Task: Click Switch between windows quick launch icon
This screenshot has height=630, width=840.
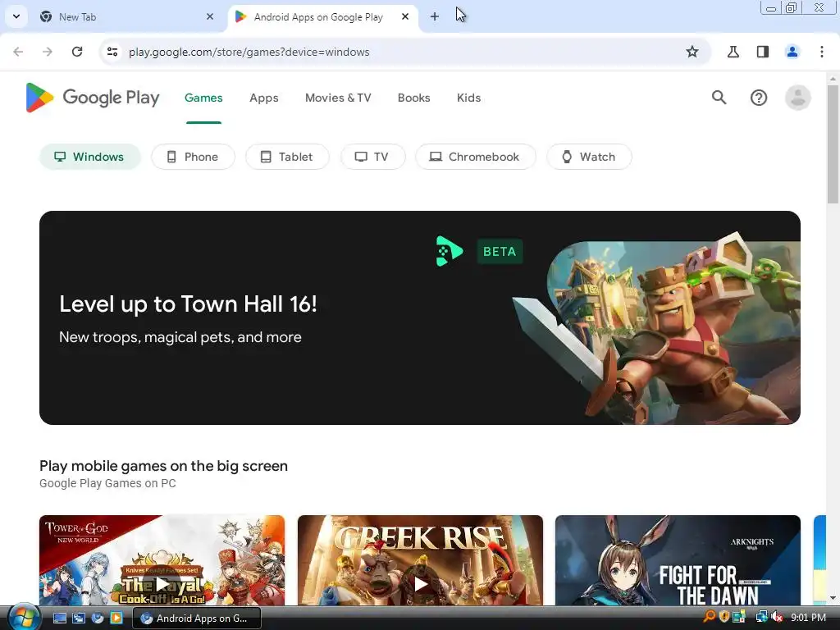Action: point(79,619)
